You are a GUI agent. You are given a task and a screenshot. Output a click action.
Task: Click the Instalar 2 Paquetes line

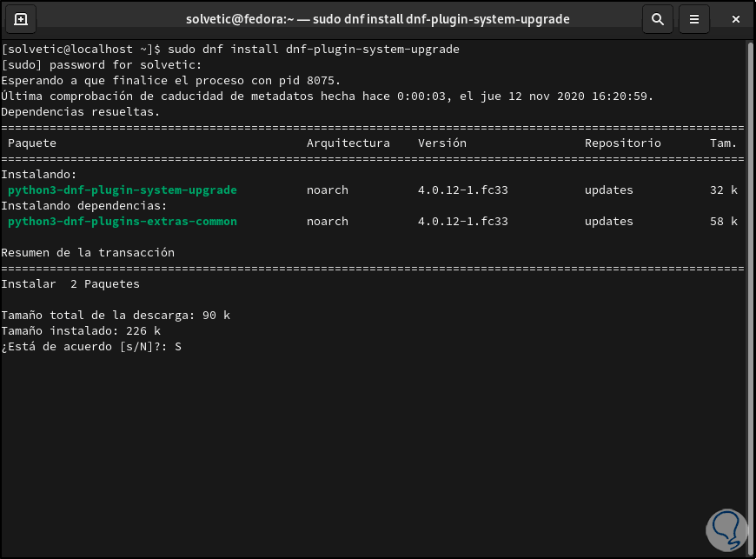(70, 284)
